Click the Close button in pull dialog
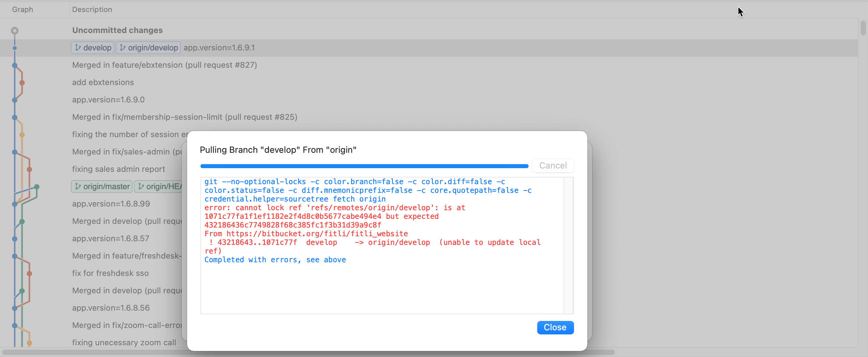868x357 pixels. (x=555, y=327)
